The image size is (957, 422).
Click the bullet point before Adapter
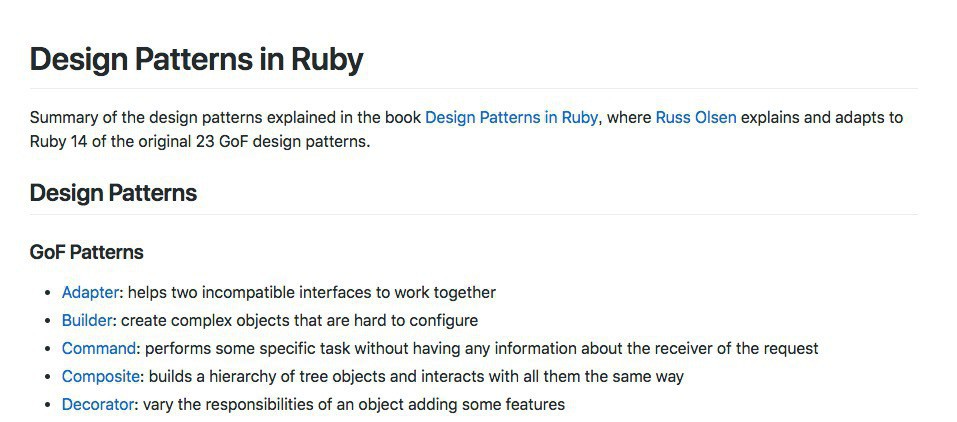point(48,293)
